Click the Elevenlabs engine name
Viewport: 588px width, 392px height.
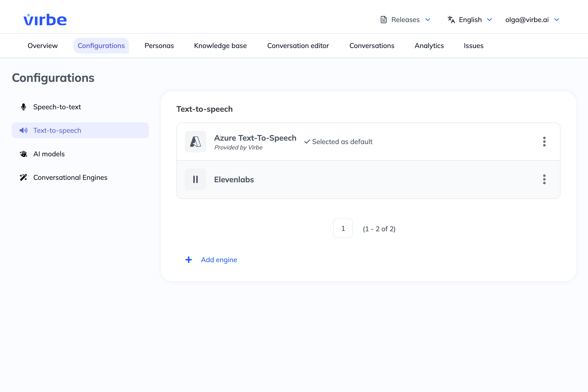pyautogui.click(x=234, y=180)
